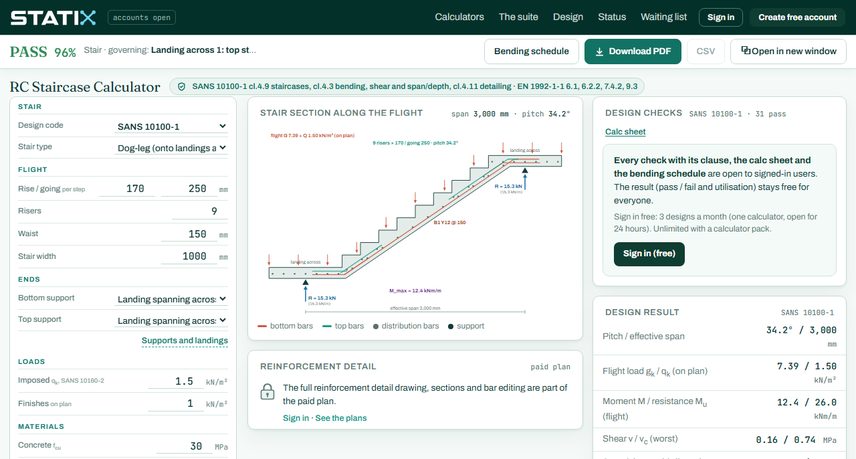Image resolution: width=856 pixels, height=459 pixels.
Task: Click the PASS 96% result
Action: 43,52
